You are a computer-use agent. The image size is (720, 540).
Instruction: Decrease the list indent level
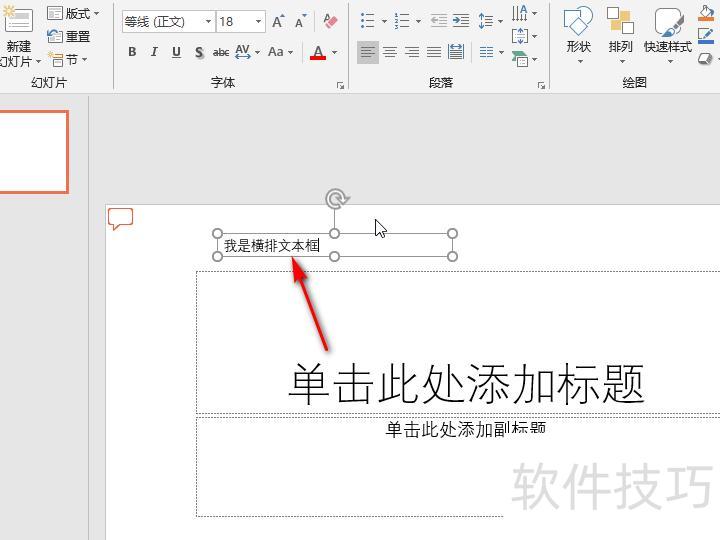click(x=439, y=21)
